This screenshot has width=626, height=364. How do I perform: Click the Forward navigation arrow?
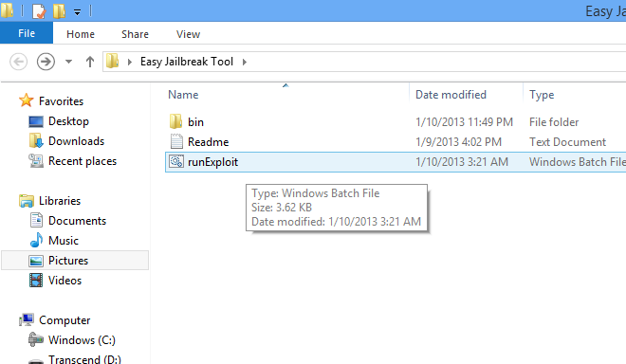(46, 62)
